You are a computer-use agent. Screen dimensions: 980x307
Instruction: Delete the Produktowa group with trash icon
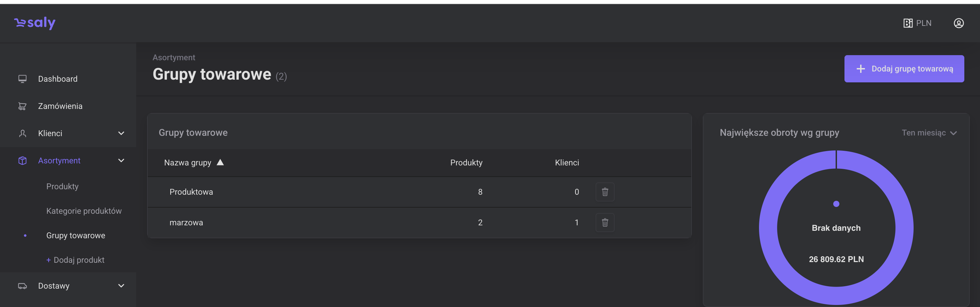604,192
